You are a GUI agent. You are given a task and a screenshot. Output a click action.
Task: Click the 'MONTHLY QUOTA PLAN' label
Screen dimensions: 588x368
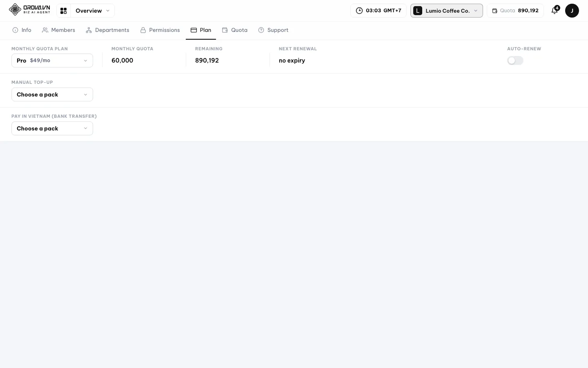tap(40, 49)
